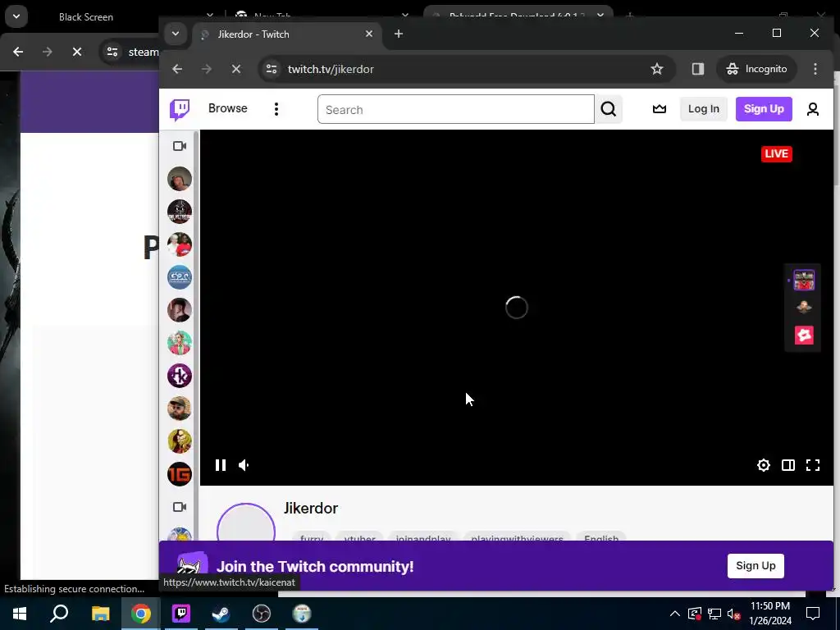The width and height of the screenshot is (840, 630).
Task: Click the red-white icon on player's right edge
Action: 804,336
